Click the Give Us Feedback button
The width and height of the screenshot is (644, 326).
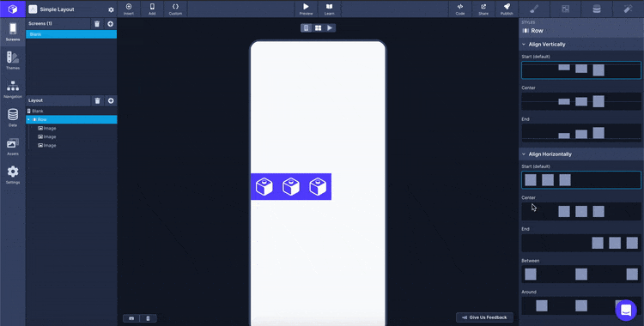point(484,317)
